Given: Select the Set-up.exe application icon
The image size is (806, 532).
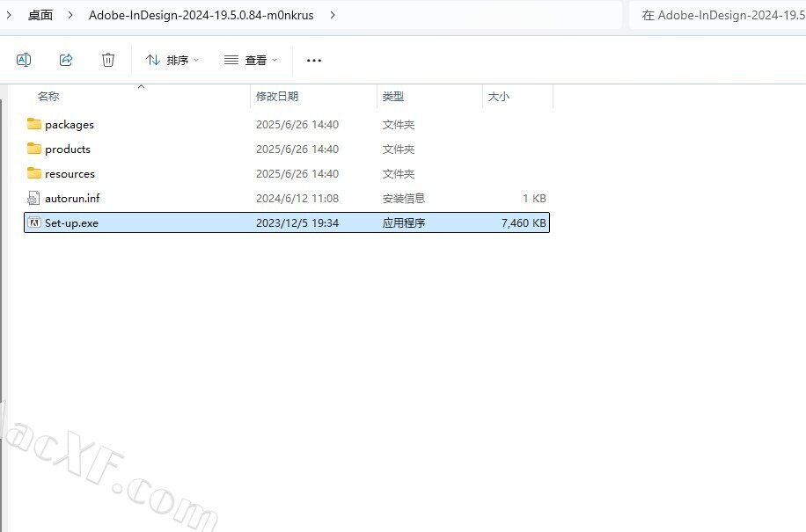Looking at the screenshot, I should pyautogui.click(x=34, y=222).
